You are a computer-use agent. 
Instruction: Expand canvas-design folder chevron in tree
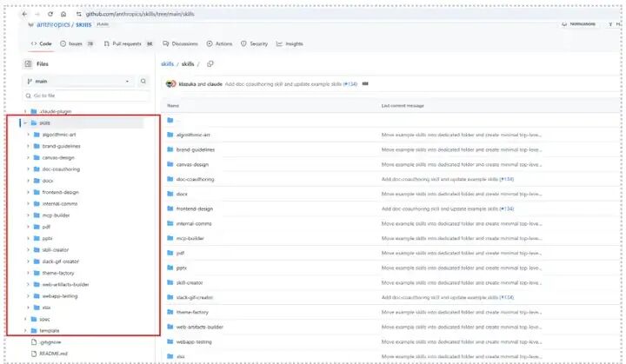click(x=29, y=157)
